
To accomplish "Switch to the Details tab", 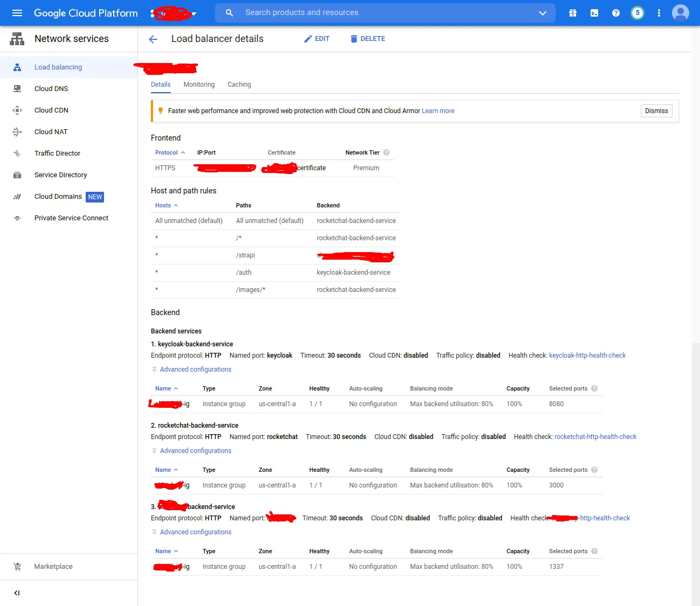I will point(161,85).
